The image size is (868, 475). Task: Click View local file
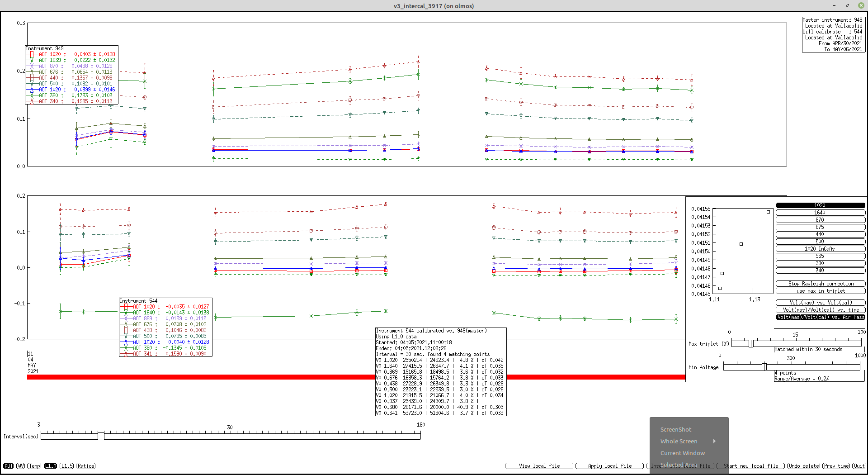(539, 466)
